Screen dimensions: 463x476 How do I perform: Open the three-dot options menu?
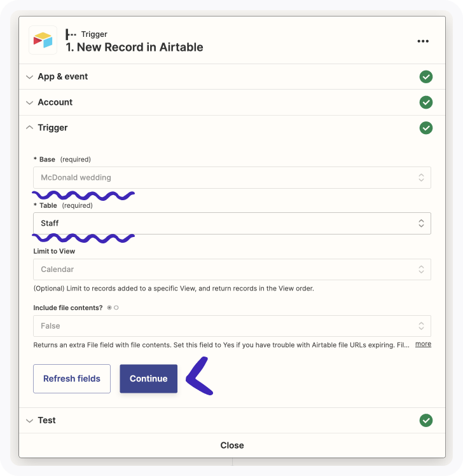[x=423, y=41]
